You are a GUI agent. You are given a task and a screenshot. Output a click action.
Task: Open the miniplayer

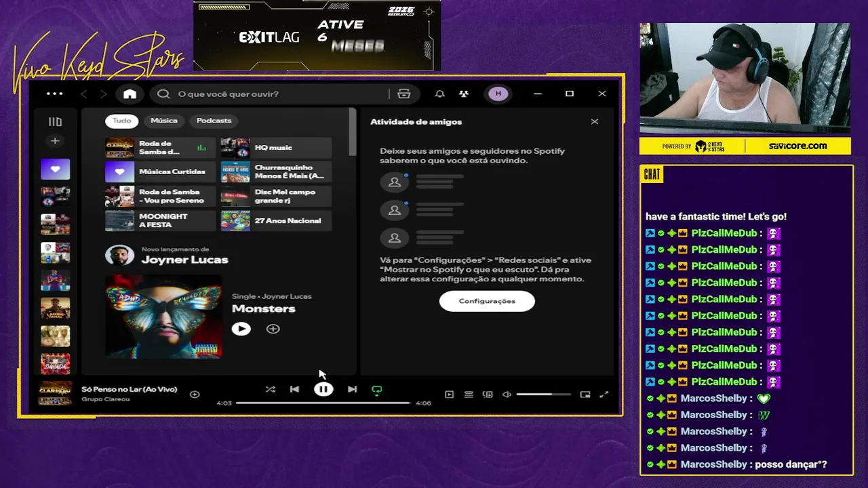[585, 394]
